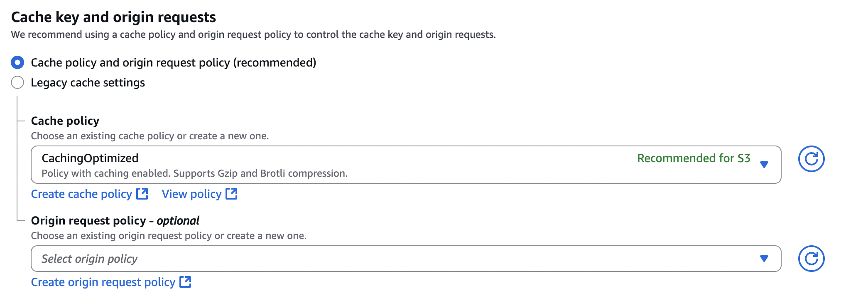Image resolution: width=868 pixels, height=301 pixels.
Task: Open the Create cache policy link
Action: coord(81,194)
